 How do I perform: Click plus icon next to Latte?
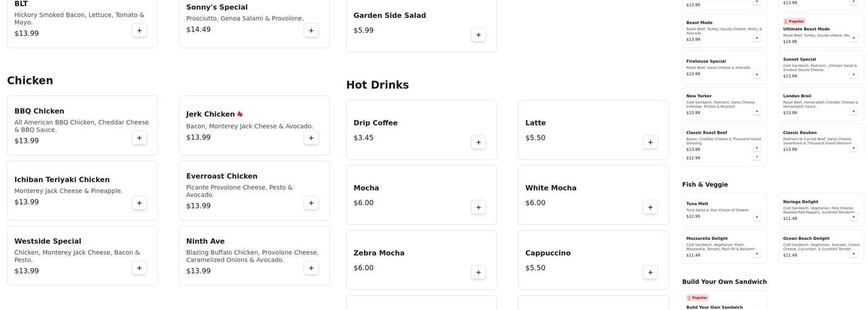tap(650, 142)
